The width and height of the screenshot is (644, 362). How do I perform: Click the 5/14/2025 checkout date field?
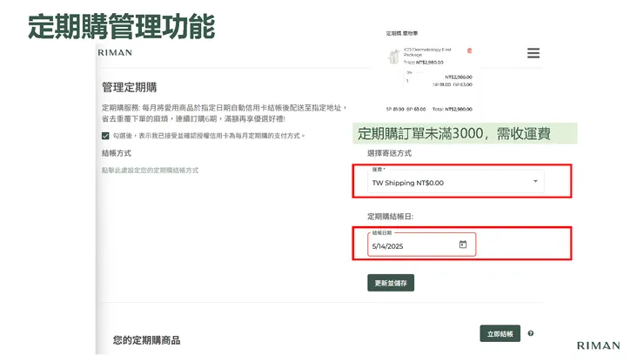(421, 245)
